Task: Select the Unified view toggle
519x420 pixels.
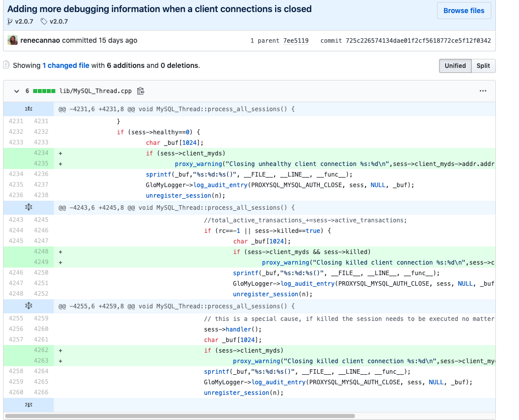Action: pos(455,65)
